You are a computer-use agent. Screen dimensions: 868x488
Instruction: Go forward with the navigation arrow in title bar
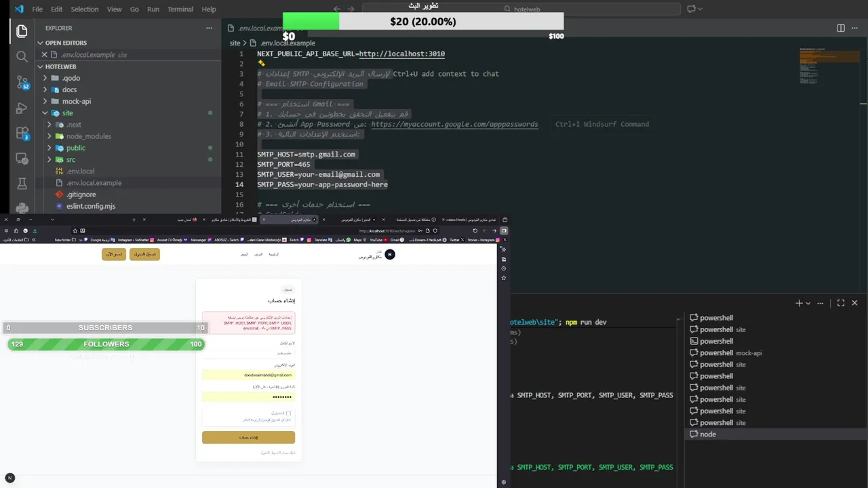[x=351, y=9]
